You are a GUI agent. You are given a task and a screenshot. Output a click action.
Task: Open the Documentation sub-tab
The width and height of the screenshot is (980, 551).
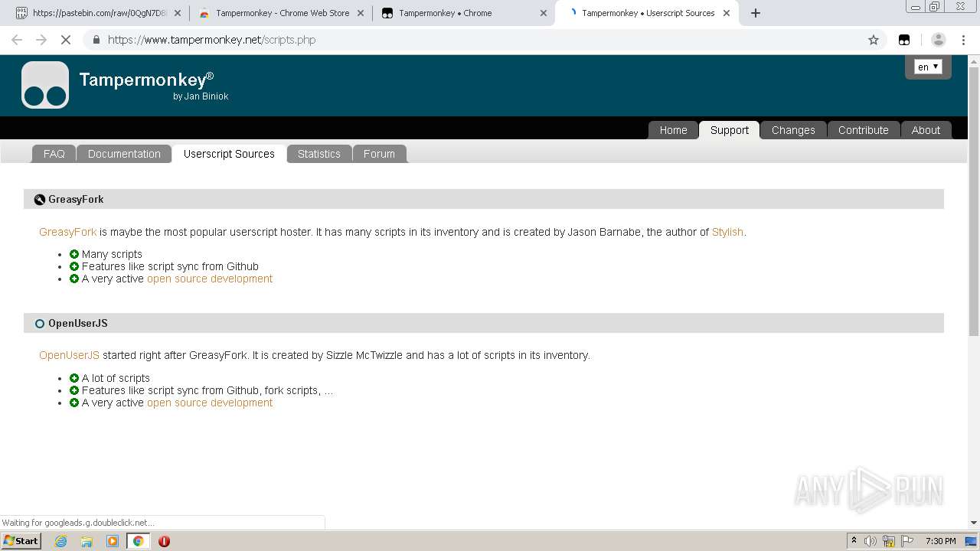tap(124, 154)
